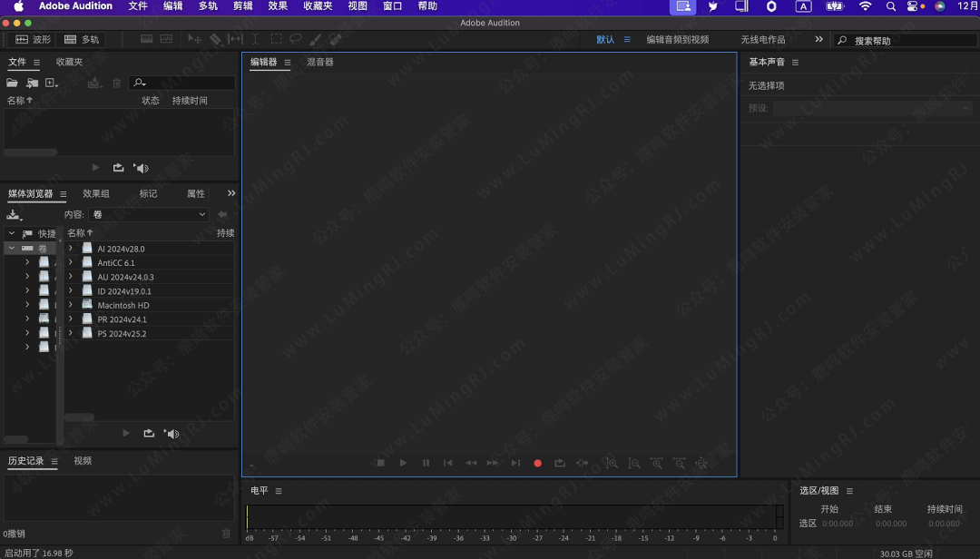The image size is (980, 559).
Task: Expand the AU 2024v24.0.3 volume
Action: (x=71, y=277)
